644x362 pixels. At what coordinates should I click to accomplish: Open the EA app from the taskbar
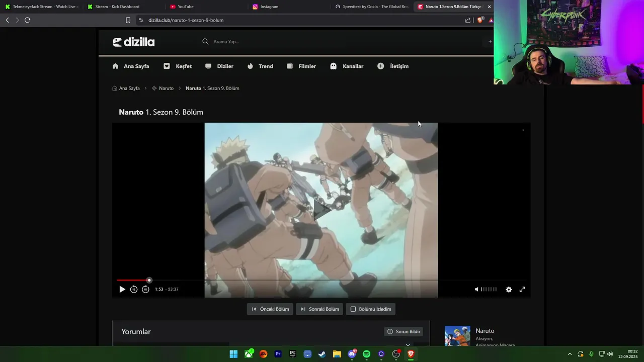click(263, 354)
